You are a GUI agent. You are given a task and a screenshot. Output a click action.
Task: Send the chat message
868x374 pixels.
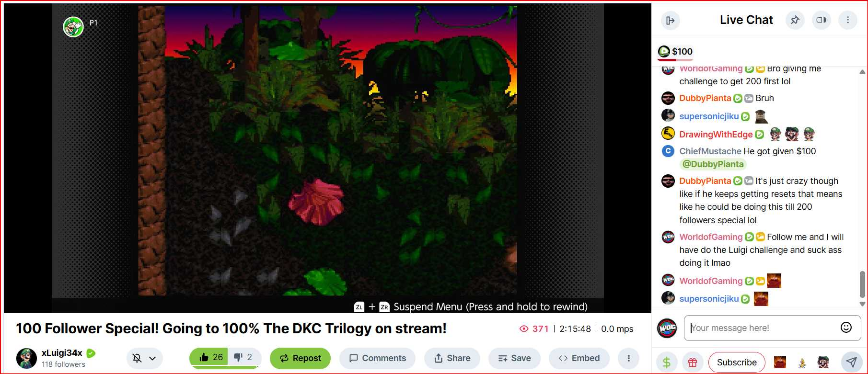pos(851,362)
